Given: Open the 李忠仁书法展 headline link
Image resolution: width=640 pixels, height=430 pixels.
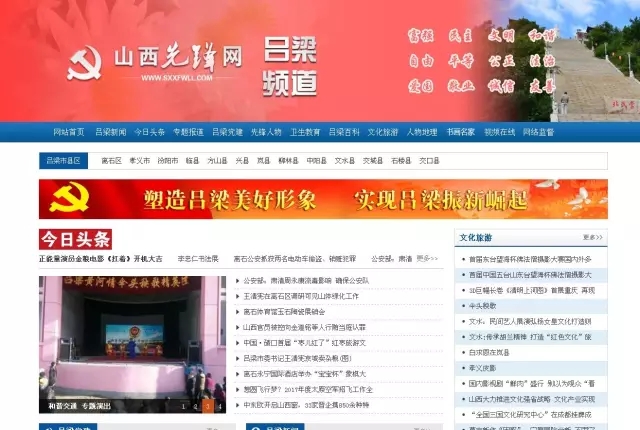Looking at the screenshot, I should [198, 259].
